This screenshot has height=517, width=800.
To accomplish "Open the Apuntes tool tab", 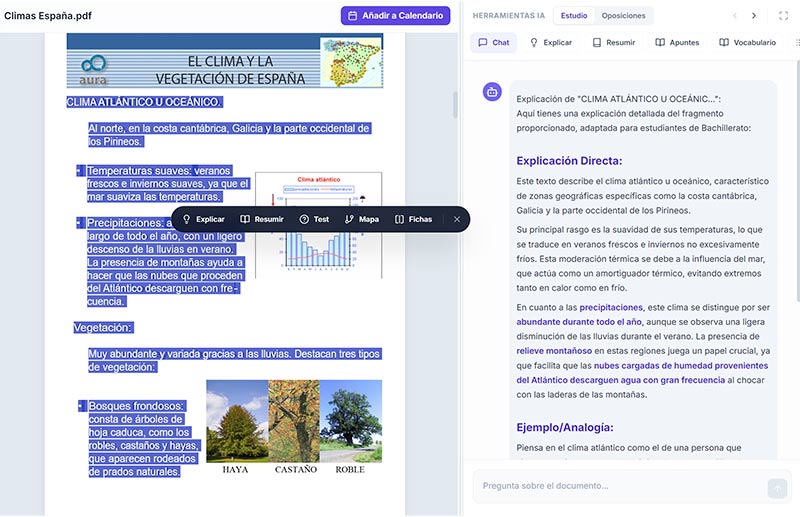I will (x=677, y=42).
